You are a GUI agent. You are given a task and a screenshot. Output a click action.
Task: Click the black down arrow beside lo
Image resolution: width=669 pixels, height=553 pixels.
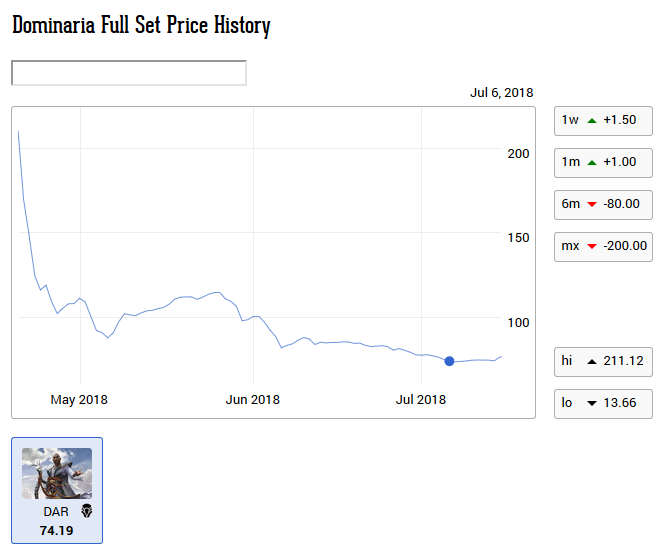[592, 404]
